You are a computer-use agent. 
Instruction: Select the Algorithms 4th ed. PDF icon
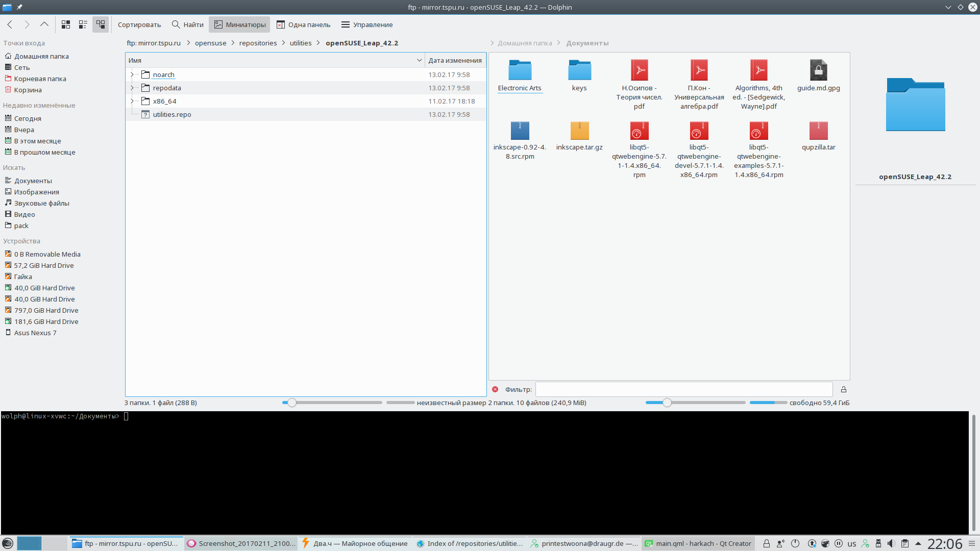tap(758, 70)
